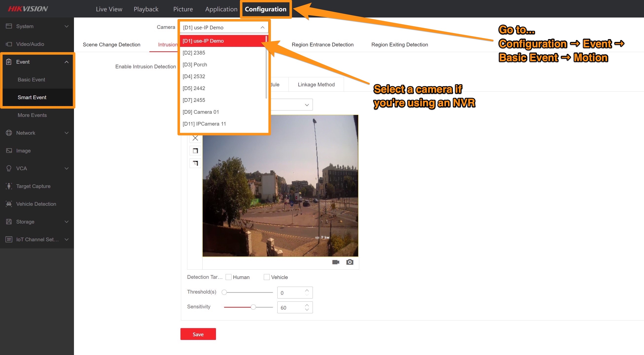Enable the Vehicle detection target checkbox
Screen dimensions: 644x355
pos(267,277)
